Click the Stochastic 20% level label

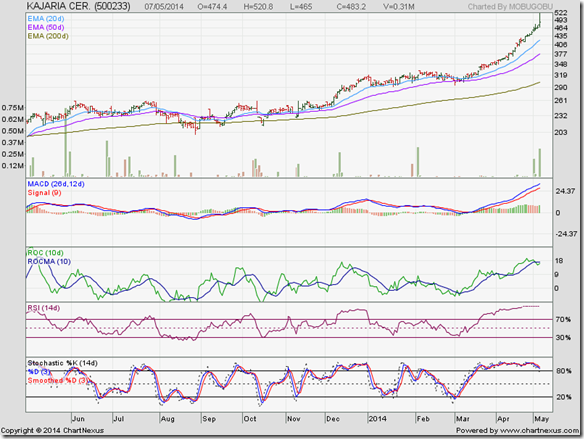[564, 397]
